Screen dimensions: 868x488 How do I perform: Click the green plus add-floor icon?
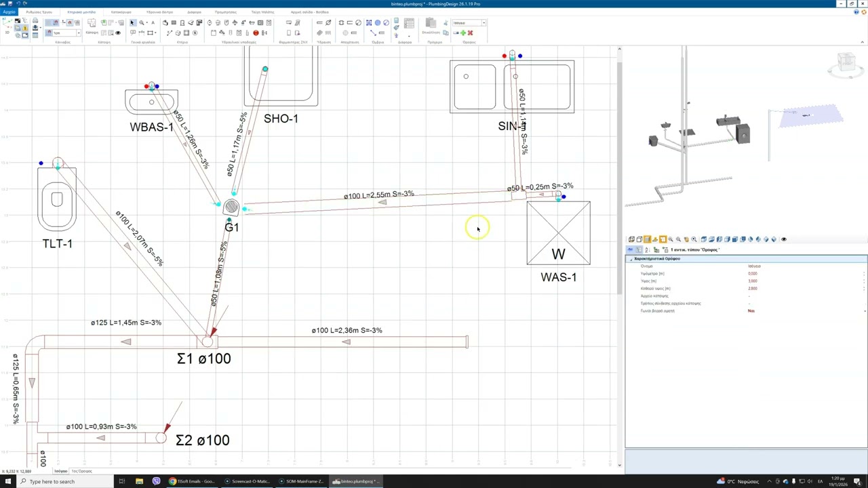pyautogui.click(x=463, y=33)
